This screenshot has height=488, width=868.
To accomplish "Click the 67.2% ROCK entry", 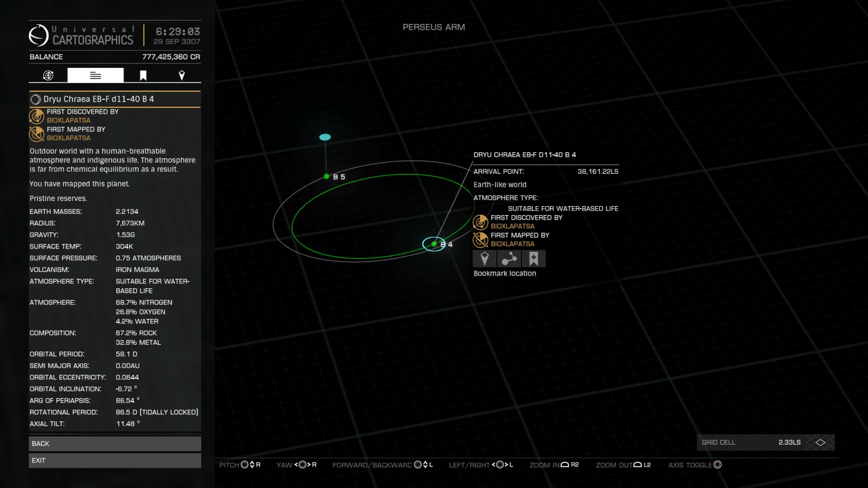I will (x=137, y=333).
